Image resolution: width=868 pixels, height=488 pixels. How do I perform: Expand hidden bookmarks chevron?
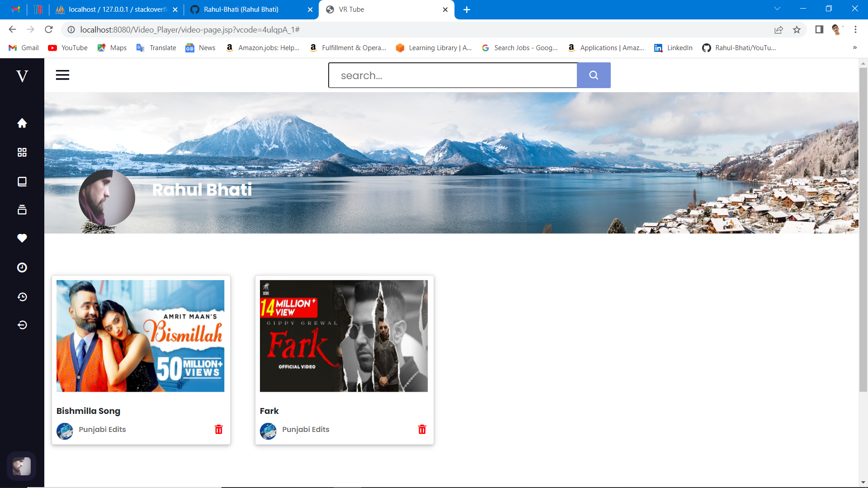[854, 48]
